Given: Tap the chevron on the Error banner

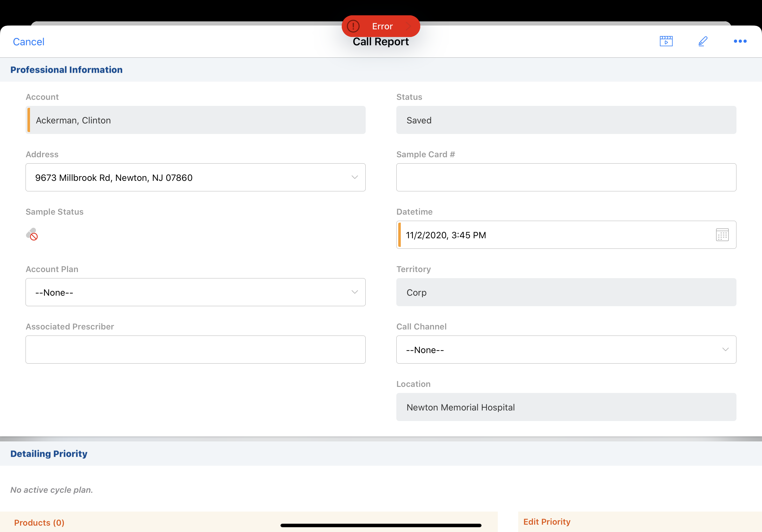Looking at the screenshot, I should (x=409, y=26).
